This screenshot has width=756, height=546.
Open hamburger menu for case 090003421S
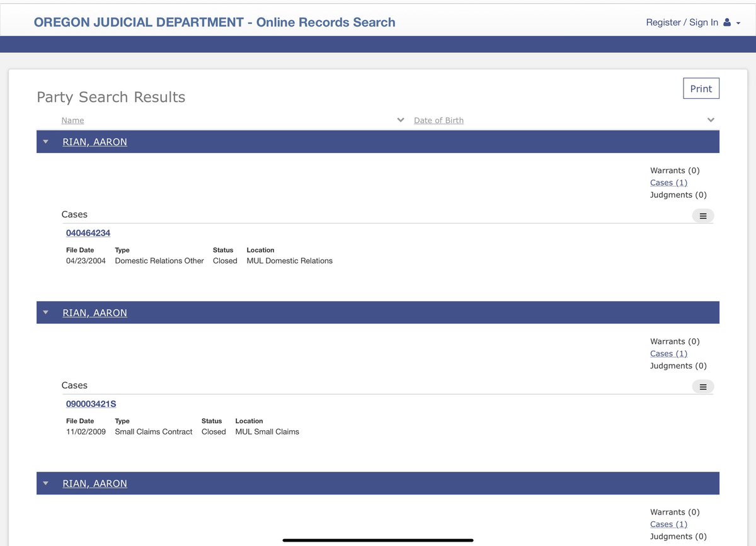pyautogui.click(x=703, y=387)
